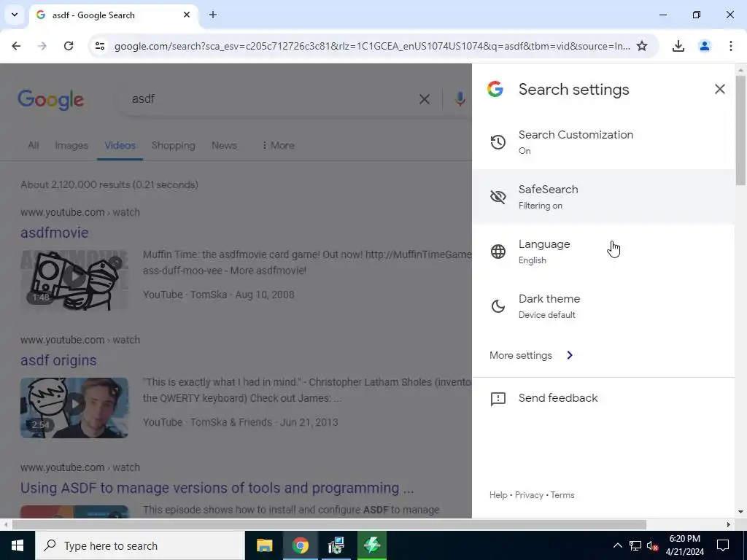Open the green lightning taskbar app

pyautogui.click(x=372, y=545)
